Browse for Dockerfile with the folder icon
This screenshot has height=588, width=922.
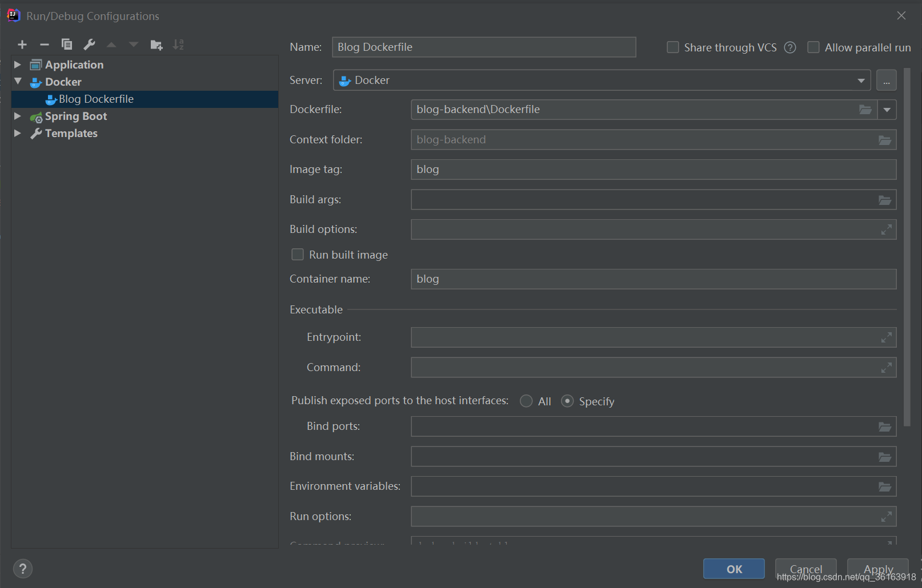(865, 110)
